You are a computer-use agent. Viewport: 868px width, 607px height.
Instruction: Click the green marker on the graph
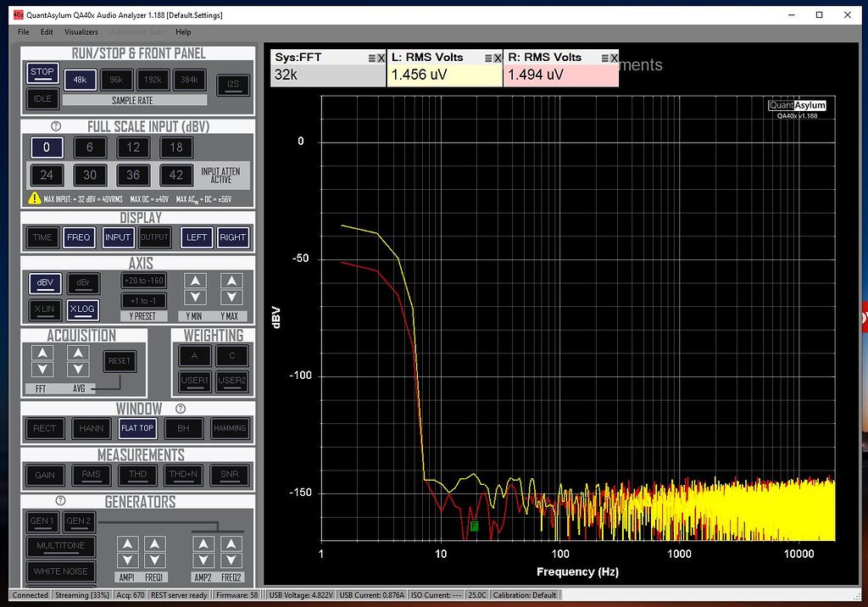(474, 526)
